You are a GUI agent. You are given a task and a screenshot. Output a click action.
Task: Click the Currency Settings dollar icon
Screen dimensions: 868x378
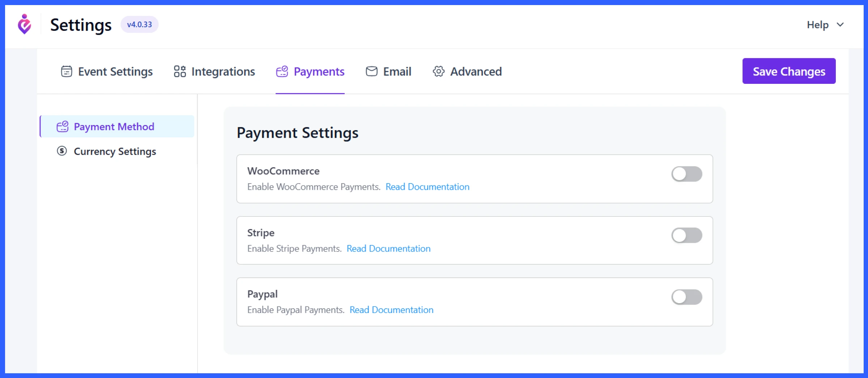click(x=62, y=151)
